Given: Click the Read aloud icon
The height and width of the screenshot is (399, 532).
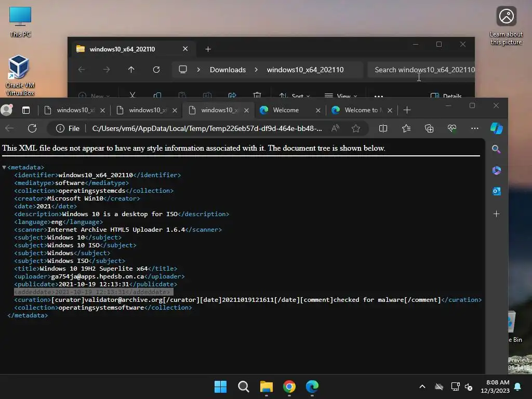Looking at the screenshot, I should pyautogui.click(x=335, y=128).
